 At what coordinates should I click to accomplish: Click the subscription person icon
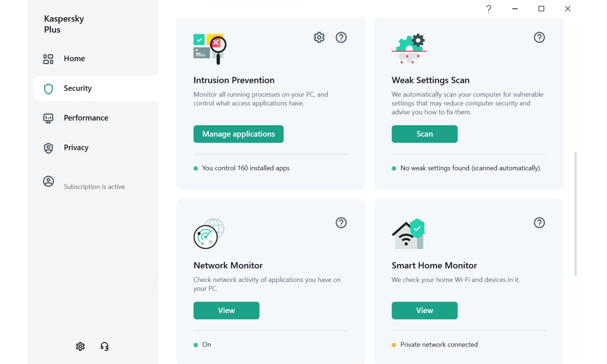48,181
